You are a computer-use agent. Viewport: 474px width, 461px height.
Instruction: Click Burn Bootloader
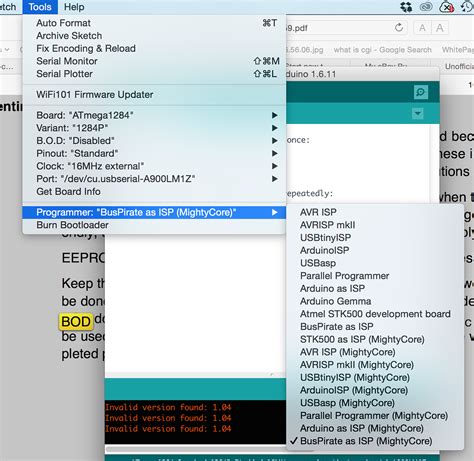click(154, 225)
